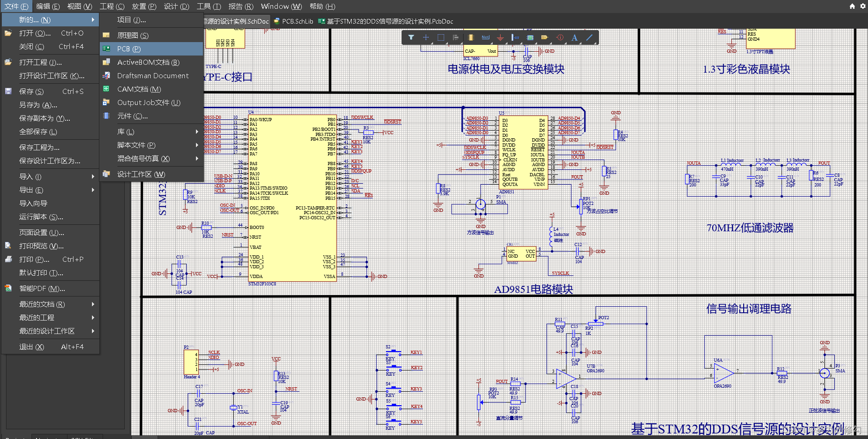Expand the 脚本文件 (P) submenu
This screenshot has height=439, width=868.
pyautogui.click(x=152, y=145)
